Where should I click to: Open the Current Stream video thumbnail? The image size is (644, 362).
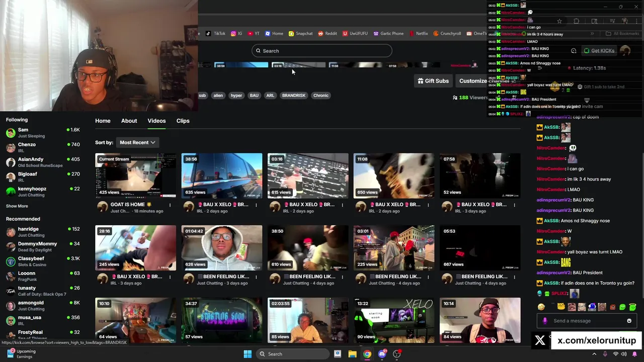point(136,175)
